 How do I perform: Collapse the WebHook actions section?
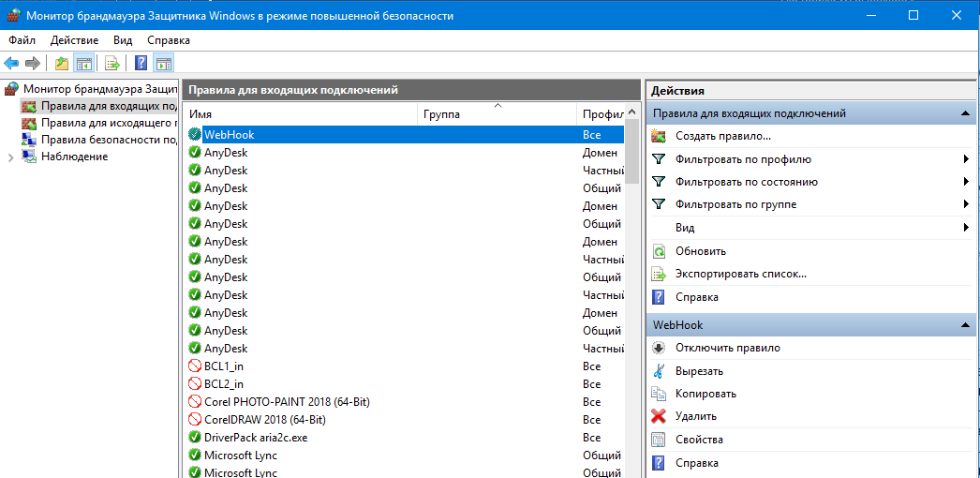[x=964, y=325]
